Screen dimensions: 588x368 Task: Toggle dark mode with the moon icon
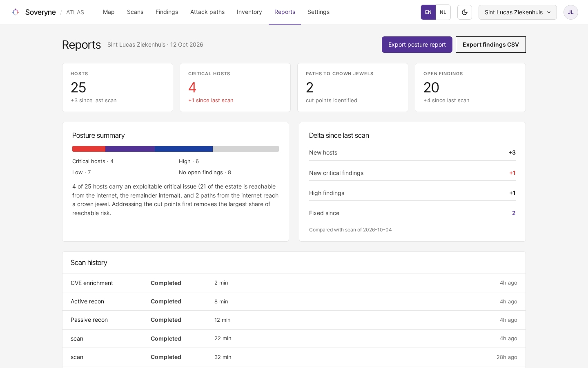(x=465, y=12)
